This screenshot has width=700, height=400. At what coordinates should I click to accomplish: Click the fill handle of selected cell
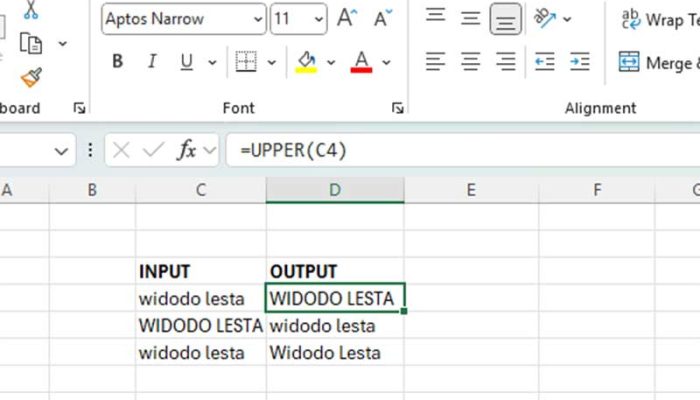404,311
